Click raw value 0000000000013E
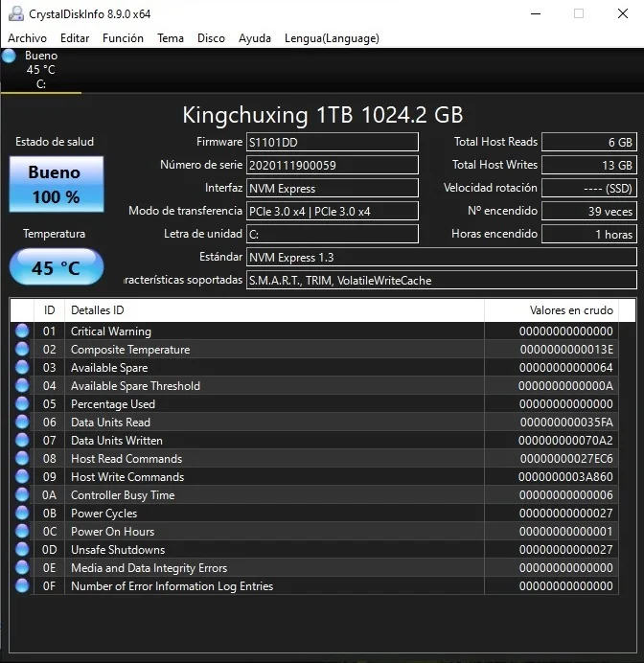 point(566,350)
